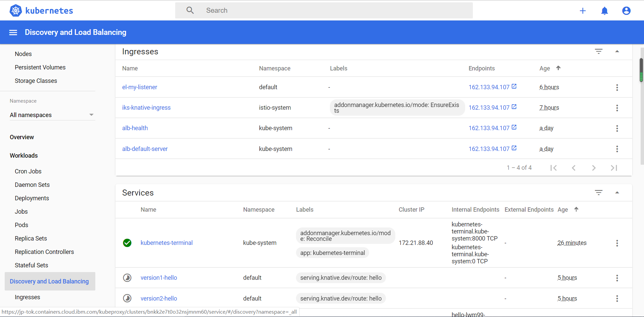Open the Ingresses filter icon
This screenshot has width=644, height=317.
pyautogui.click(x=599, y=51)
